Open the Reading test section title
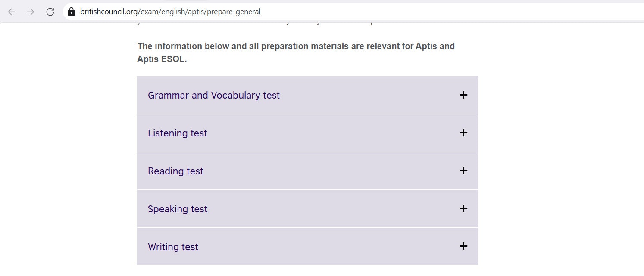The height and width of the screenshot is (276, 644). pos(175,171)
